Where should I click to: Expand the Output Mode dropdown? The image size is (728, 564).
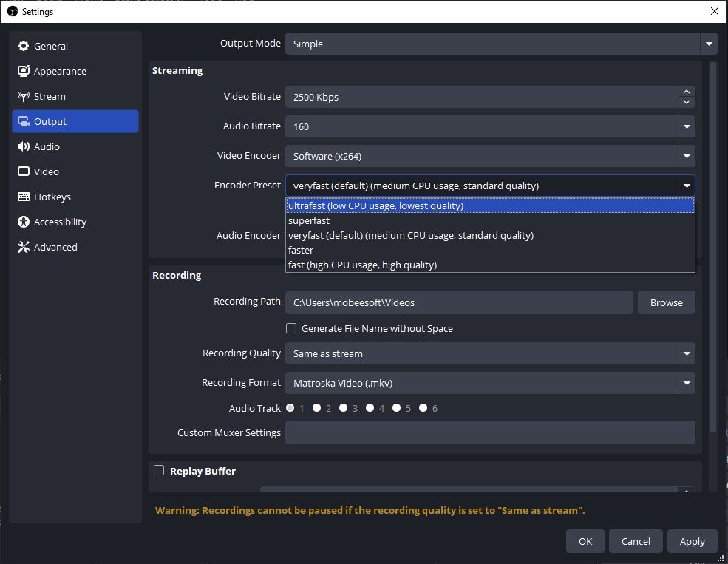(709, 44)
